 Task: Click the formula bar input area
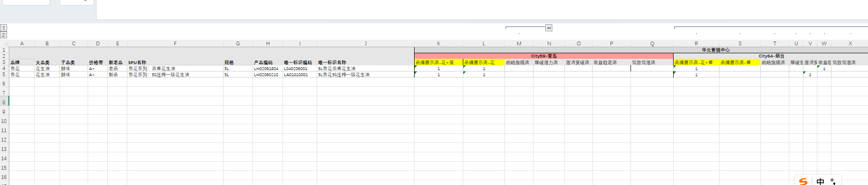[482, 9]
